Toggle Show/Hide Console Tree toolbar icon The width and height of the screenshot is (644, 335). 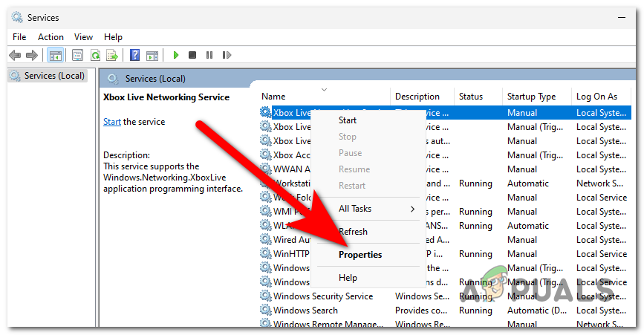point(55,55)
